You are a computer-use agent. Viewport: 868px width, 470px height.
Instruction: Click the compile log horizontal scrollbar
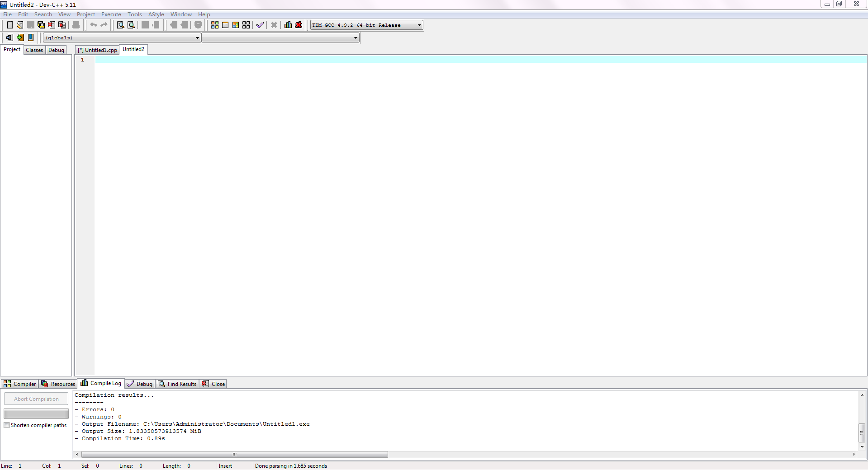point(234,455)
